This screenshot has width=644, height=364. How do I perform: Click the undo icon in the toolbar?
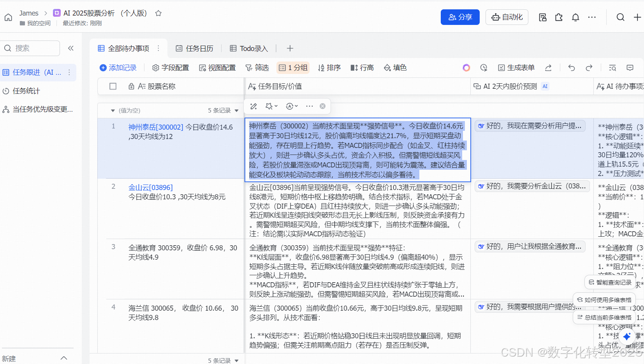coord(571,67)
